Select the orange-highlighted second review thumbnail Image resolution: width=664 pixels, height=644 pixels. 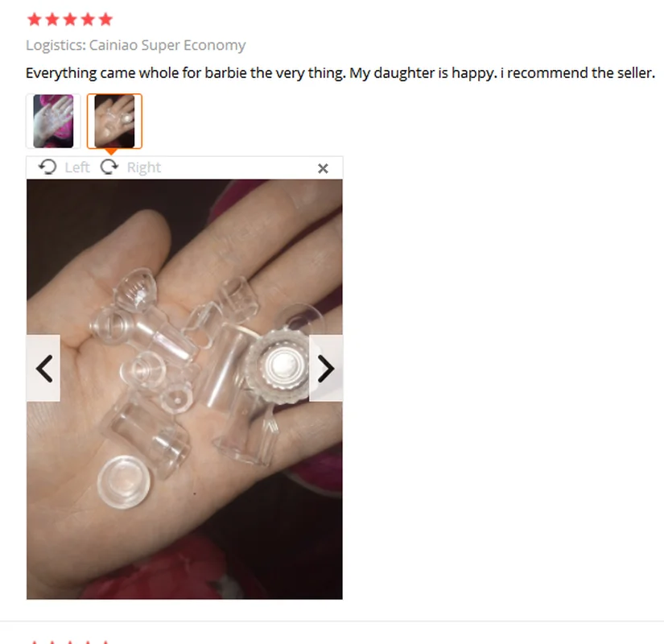(115, 122)
